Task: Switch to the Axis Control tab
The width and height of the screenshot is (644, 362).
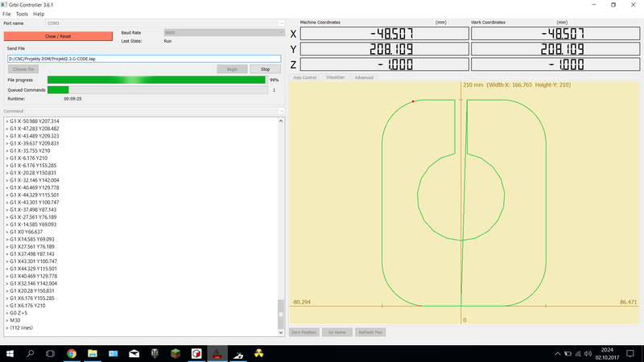Action: click(305, 77)
